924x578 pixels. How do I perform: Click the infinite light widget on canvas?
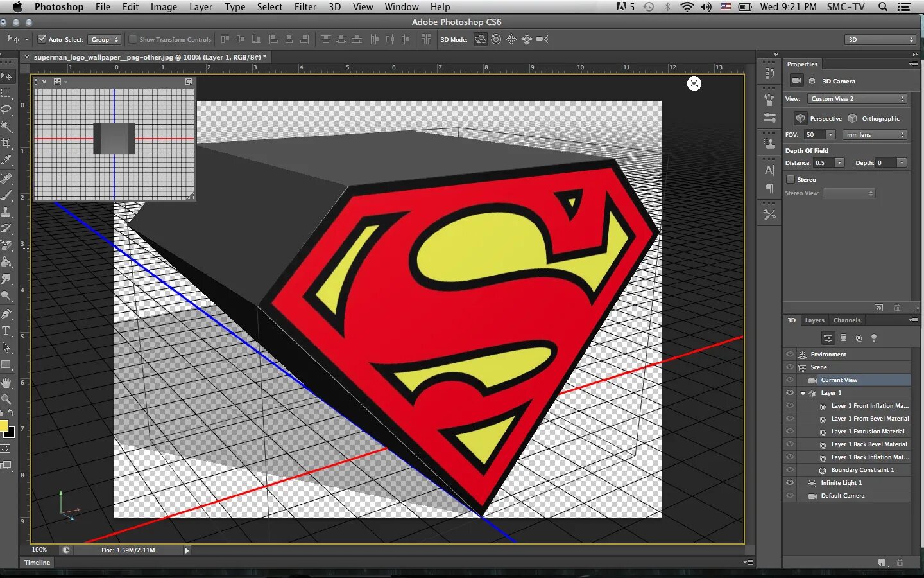click(x=694, y=83)
